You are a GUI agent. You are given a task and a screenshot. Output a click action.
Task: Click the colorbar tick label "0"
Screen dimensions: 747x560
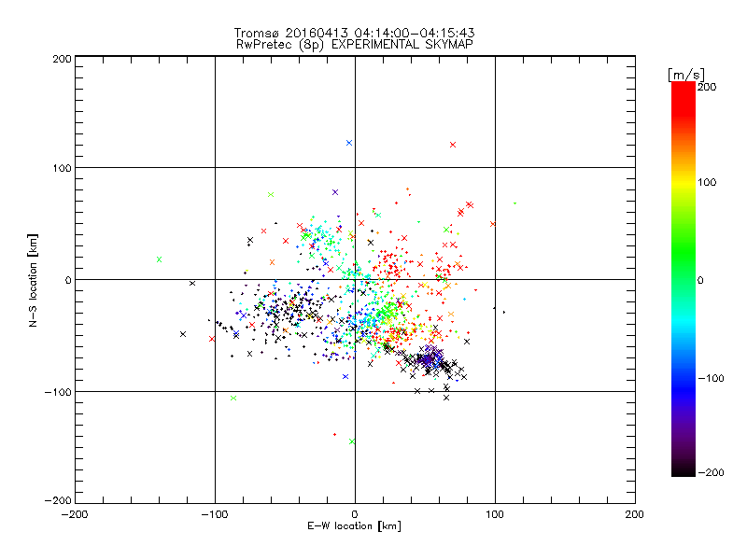700,280
